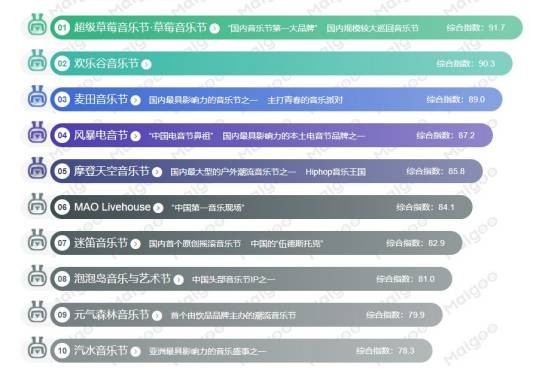Image resolution: width=536 pixels, height=371 pixels.
Task: Click the 综合指数: 89.0 score
Action: [456, 99]
